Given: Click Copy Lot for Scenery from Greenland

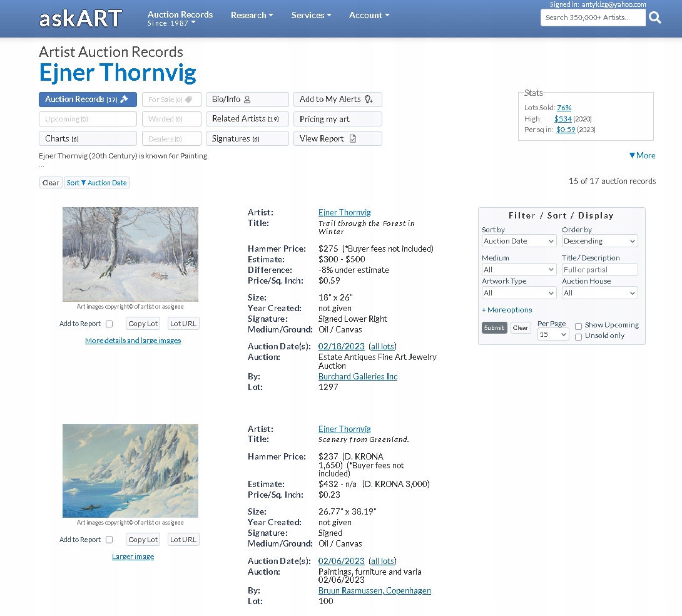Looking at the screenshot, I should point(143,540).
